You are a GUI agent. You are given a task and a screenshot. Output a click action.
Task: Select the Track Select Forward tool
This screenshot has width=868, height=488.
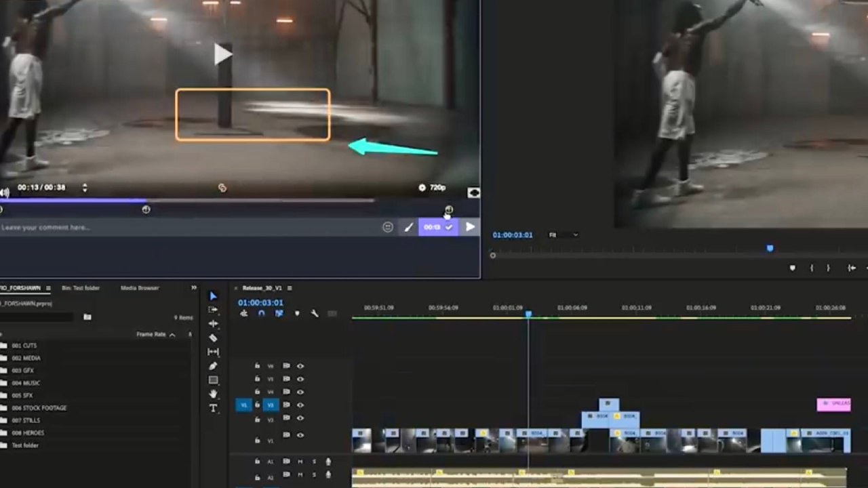pos(213,310)
